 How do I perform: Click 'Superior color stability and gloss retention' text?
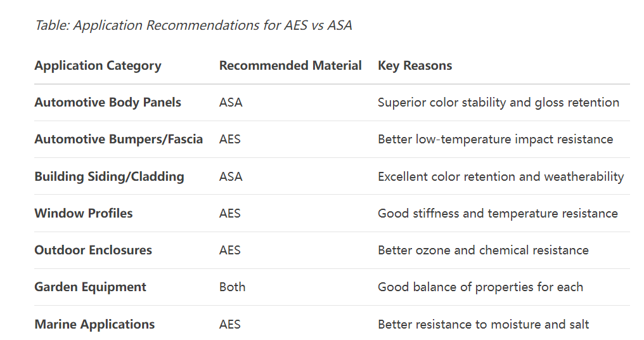pyautogui.click(x=498, y=102)
